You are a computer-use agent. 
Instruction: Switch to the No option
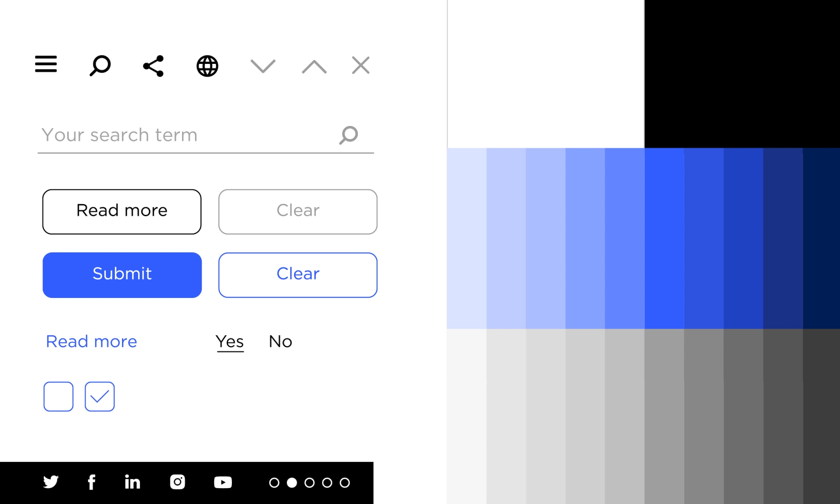280,341
